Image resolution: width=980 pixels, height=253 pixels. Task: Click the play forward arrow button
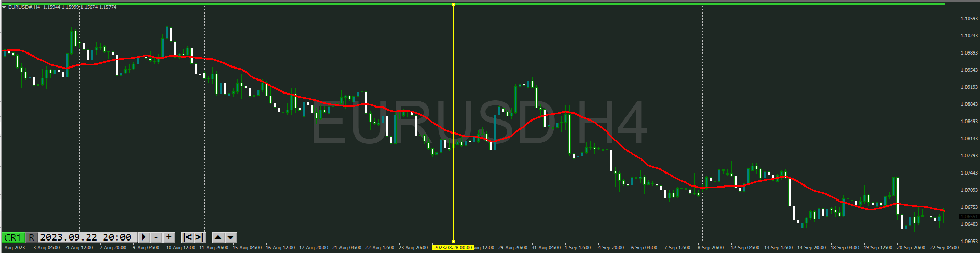coord(144,237)
